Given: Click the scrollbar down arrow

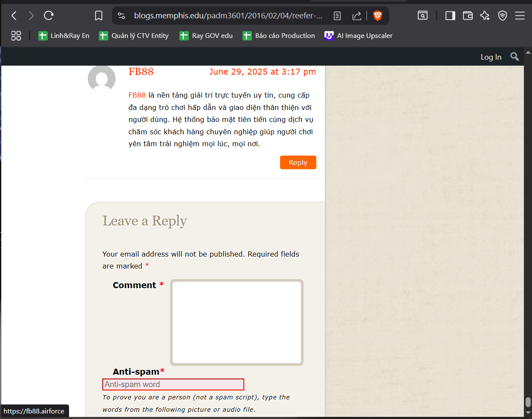Looking at the screenshot, I should coord(528,413).
